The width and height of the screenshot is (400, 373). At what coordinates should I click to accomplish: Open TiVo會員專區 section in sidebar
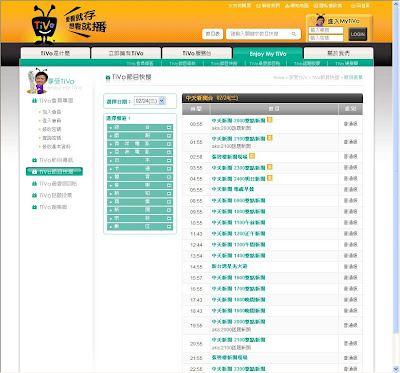click(x=56, y=100)
